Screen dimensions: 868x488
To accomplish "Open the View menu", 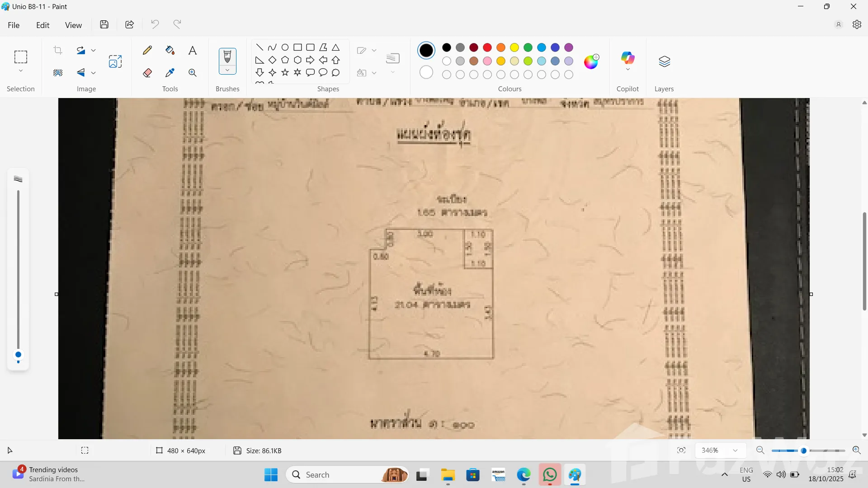I will [x=73, y=25].
